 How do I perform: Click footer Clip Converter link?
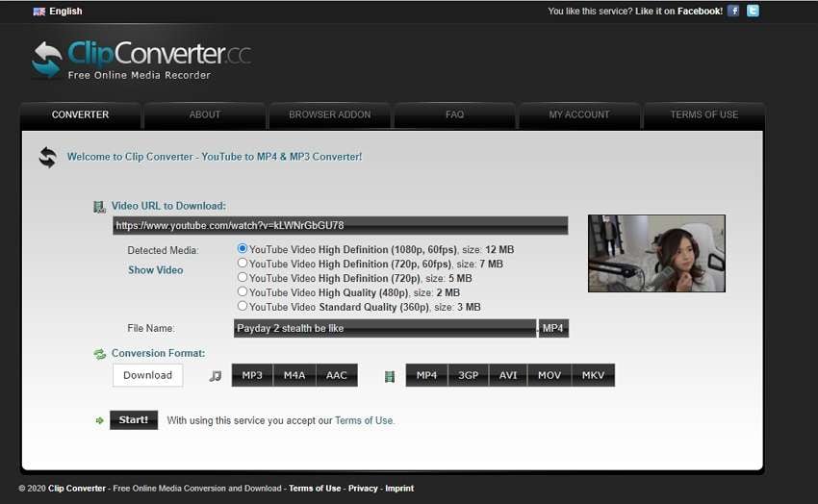pos(77,489)
